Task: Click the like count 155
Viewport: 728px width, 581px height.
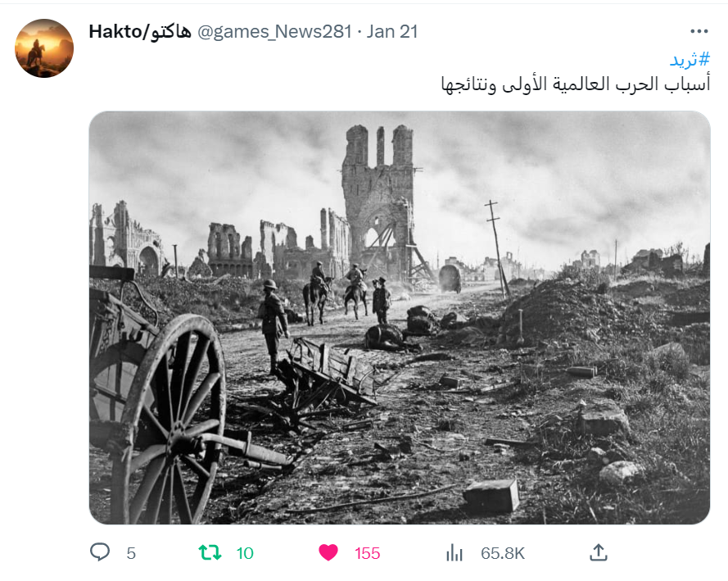Action: (x=367, y=553)
